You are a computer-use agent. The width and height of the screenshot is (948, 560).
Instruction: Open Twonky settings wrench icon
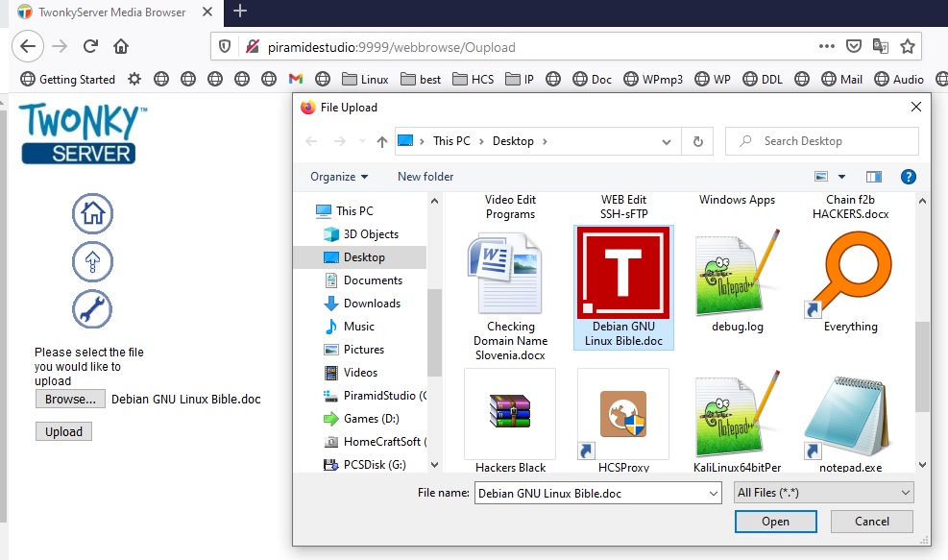tap(92, 309)
